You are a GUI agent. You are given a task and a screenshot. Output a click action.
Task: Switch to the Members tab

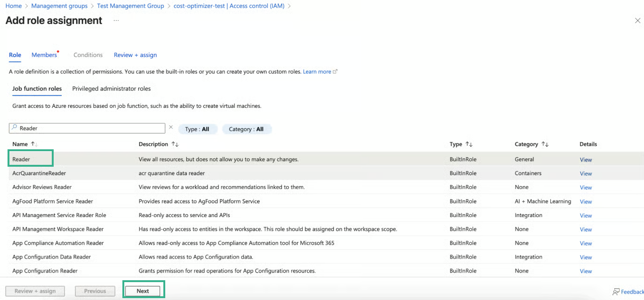click(x=44, y=55)
